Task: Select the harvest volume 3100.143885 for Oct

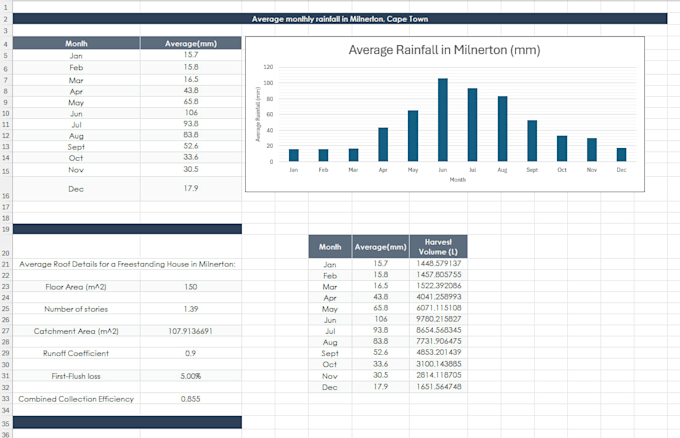Action: click(438, 364)
